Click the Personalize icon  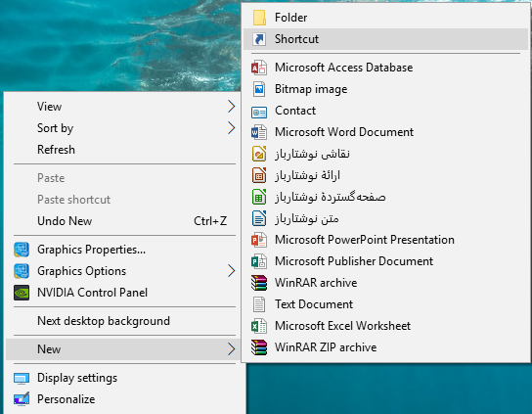[x=22, y=399]
